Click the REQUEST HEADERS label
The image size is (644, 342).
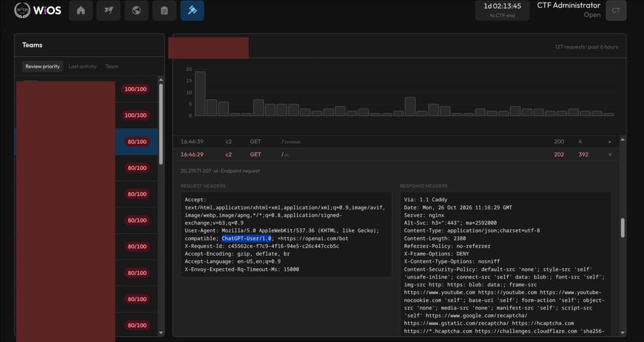click(203, 186)
